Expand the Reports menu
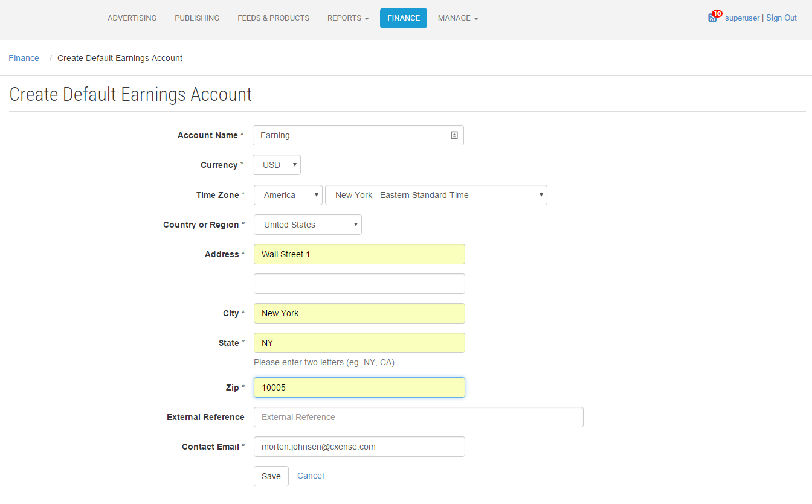 tap(348, 18)
